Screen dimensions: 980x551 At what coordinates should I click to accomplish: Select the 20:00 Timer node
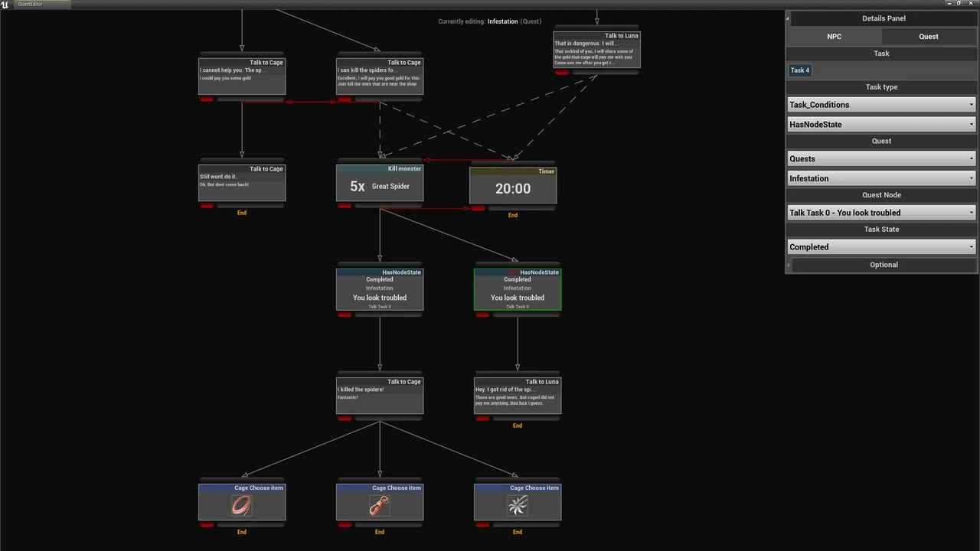coord(513,188)
